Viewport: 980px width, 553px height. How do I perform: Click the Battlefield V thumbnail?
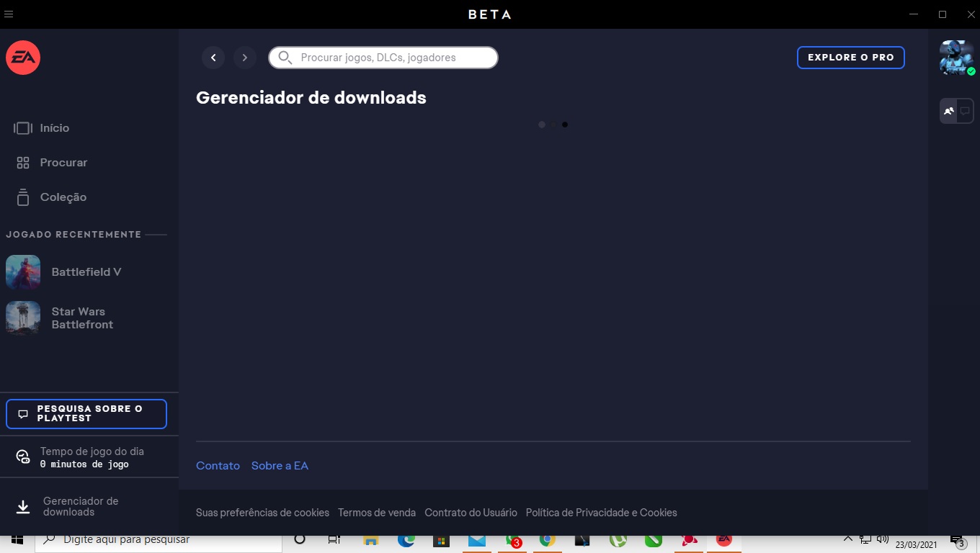point(23,272)
